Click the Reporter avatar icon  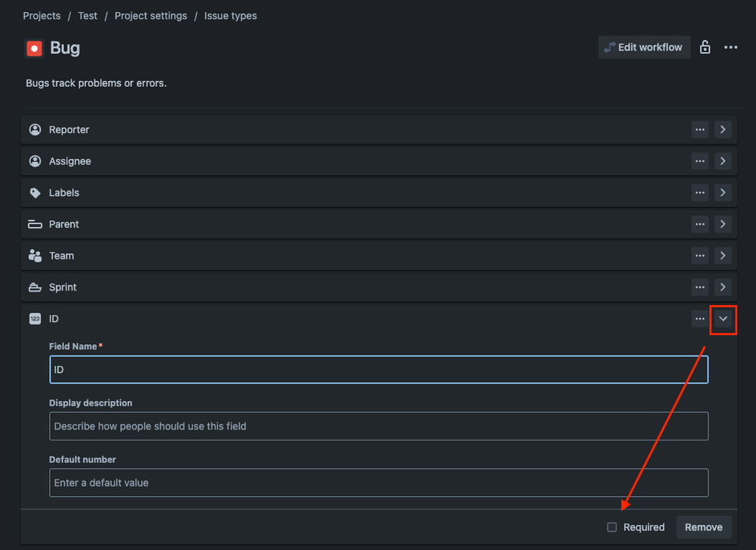[x=35, y=129]
